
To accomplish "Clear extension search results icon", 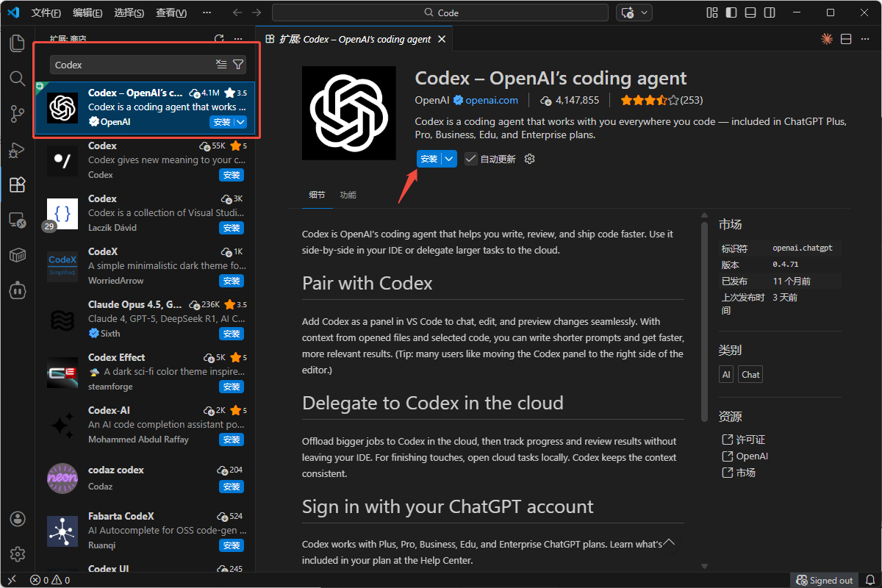I will tap(221, 65).
